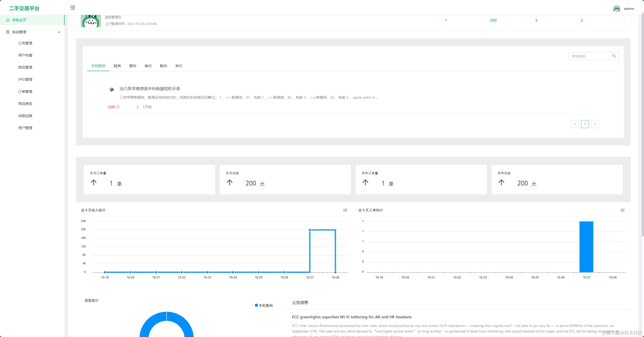
Task: Click the admin avatar icon
Action: 616,9
